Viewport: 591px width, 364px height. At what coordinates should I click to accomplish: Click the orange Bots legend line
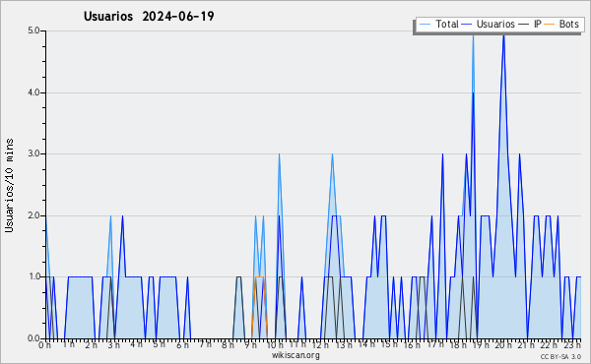coord(550,24)
